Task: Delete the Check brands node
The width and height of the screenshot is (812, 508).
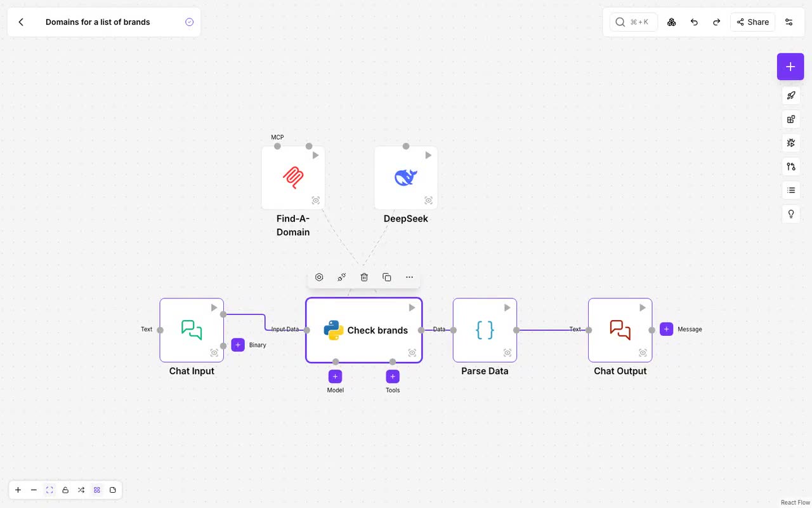Action: click(364, 277)
